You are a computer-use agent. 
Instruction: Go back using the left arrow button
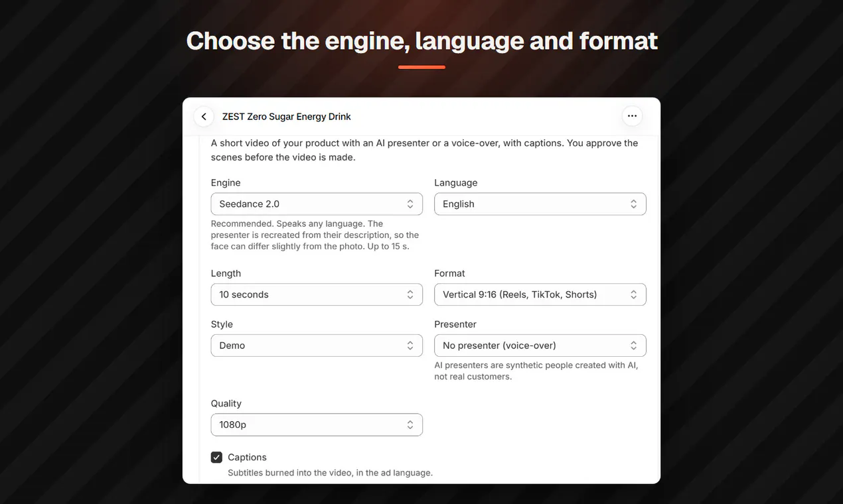click(204, 117)
